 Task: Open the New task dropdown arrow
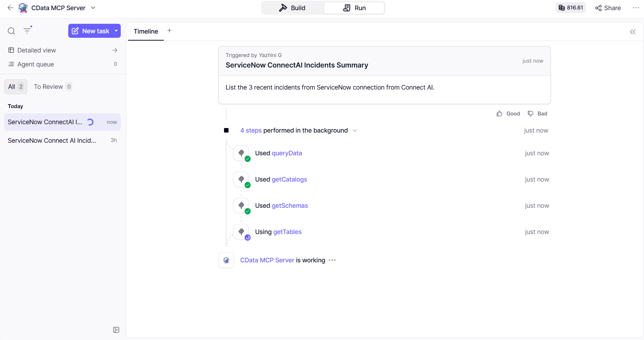(116, 31)
